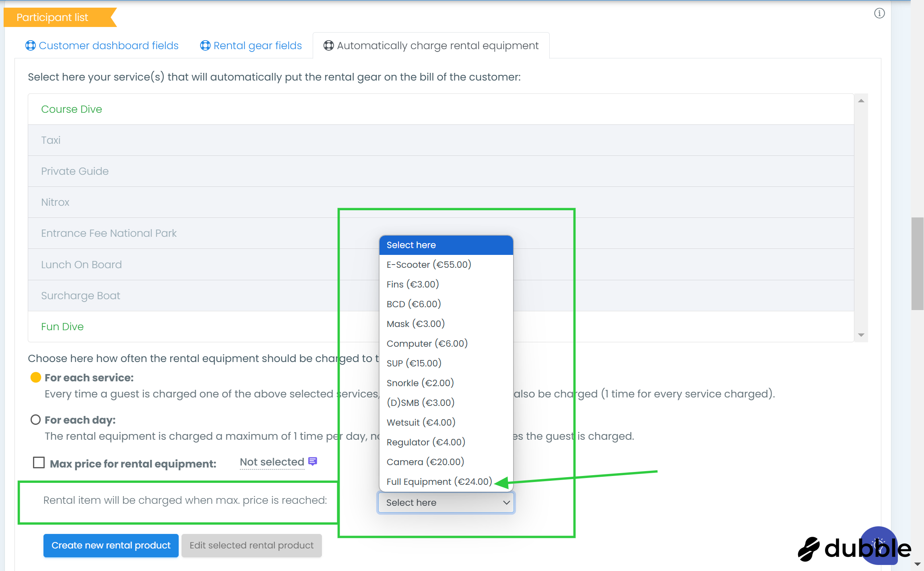Click the services list scroll-up arrow

pos(861,101)
